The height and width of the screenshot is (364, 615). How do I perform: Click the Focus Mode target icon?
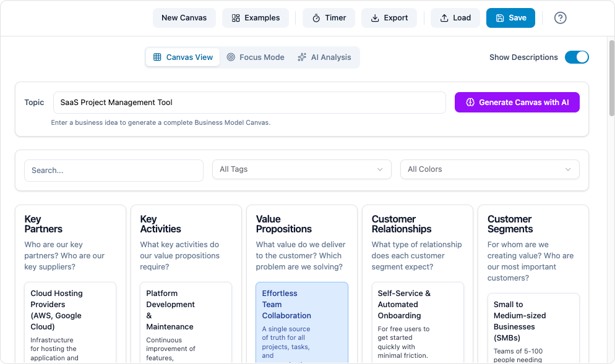click(231, 57)
